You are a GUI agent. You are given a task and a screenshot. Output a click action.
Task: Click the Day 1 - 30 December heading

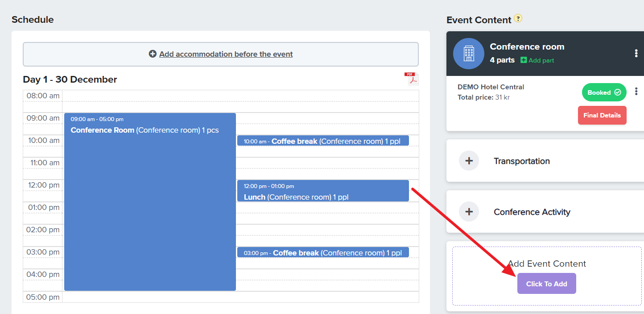point(70,80)
